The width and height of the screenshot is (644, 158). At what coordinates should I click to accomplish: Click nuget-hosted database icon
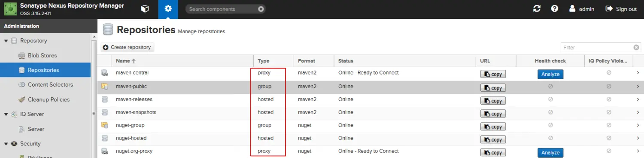(x=105, y=138)
